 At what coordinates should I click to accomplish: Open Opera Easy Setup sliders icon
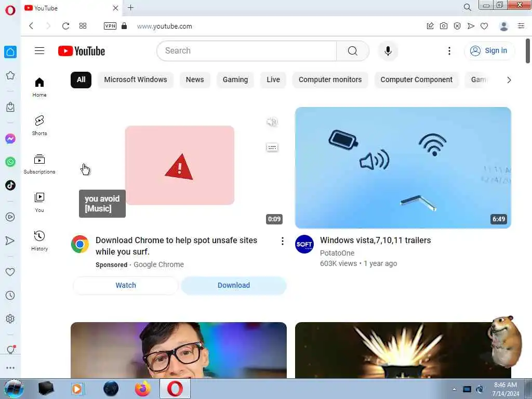[x=521, y=26]
